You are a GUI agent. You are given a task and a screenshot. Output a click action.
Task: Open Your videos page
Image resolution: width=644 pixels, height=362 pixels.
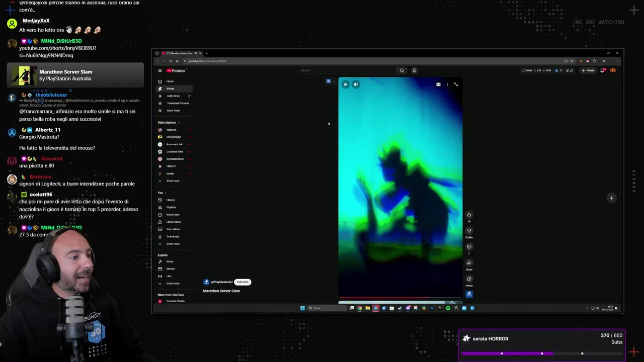tap(174, 229)
